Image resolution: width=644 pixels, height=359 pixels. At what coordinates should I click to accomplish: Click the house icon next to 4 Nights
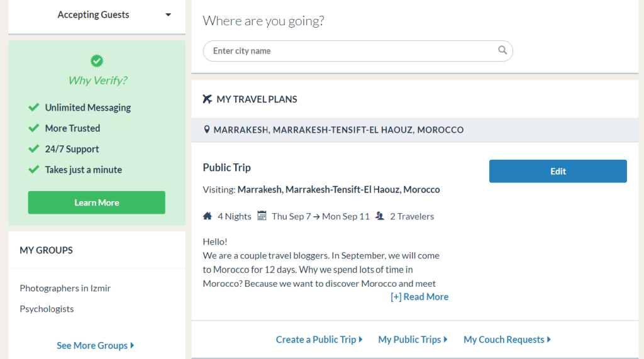pos(208,216)
